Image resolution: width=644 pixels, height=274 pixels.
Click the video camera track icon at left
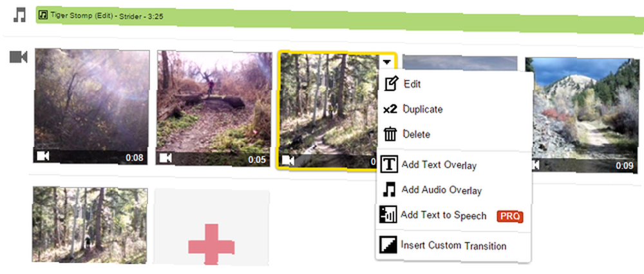click(18, 57)
